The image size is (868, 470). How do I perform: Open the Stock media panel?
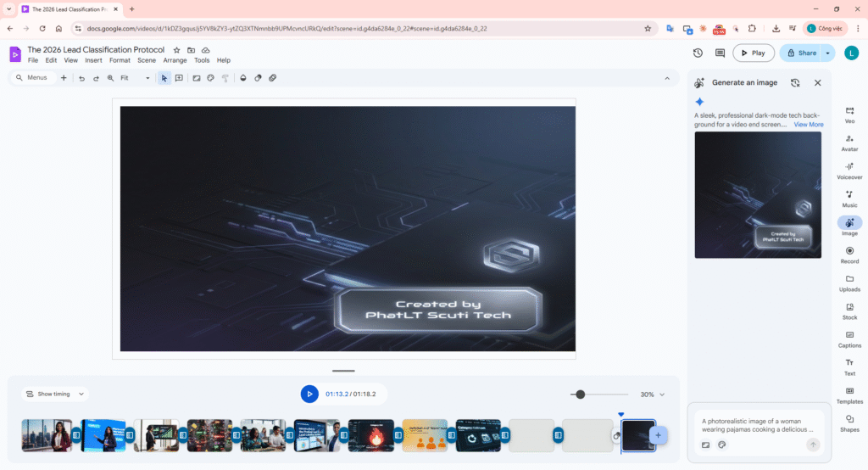pos(849,310)
